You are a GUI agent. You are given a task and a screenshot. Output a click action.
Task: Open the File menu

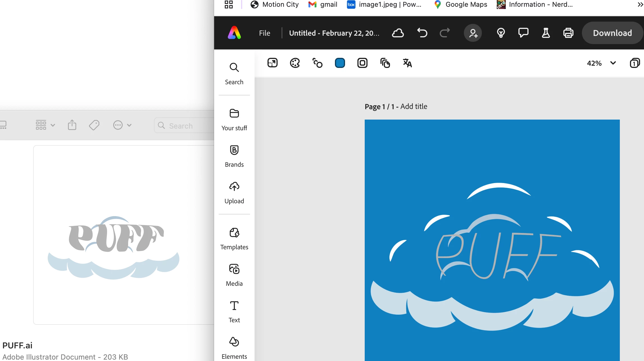[264, 33]
